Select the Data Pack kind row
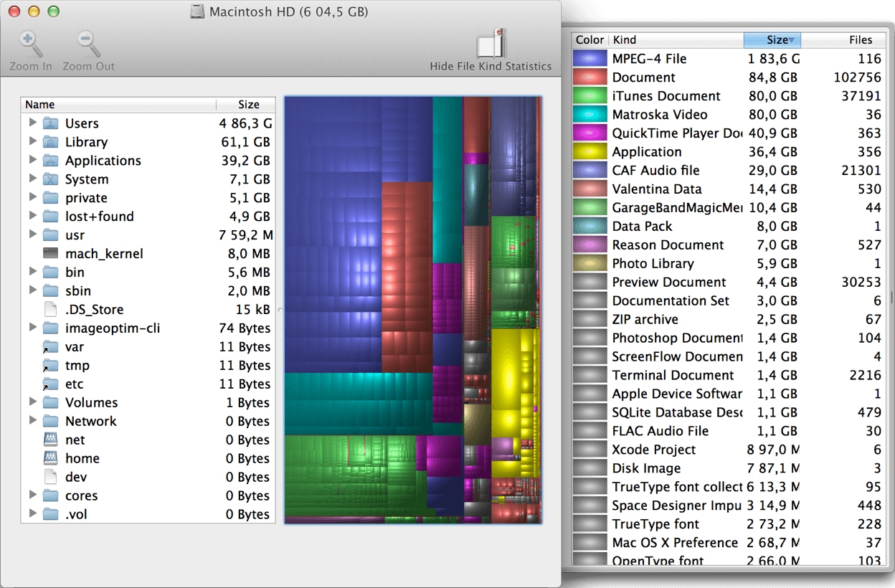 tap(728, 227)
